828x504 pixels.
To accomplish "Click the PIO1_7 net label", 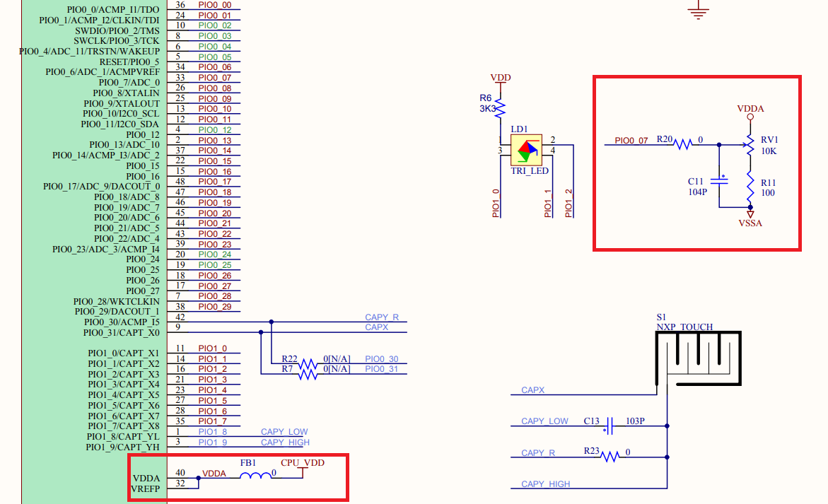I will click(213, 421).
